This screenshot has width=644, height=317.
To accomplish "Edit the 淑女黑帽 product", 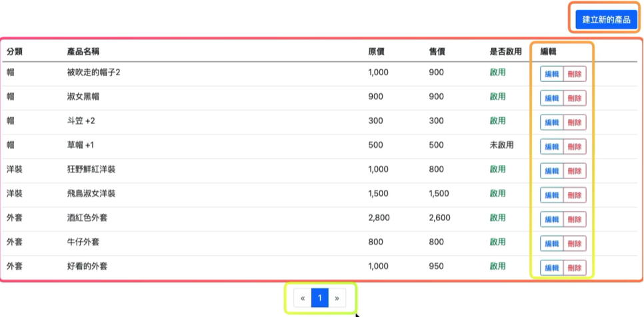I will pos(551,99).
